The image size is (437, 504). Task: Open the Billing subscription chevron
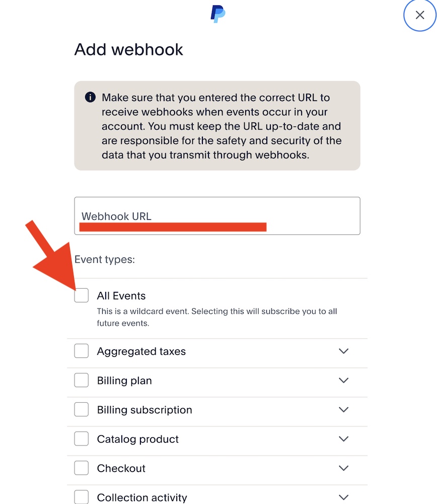pos(344,409)
